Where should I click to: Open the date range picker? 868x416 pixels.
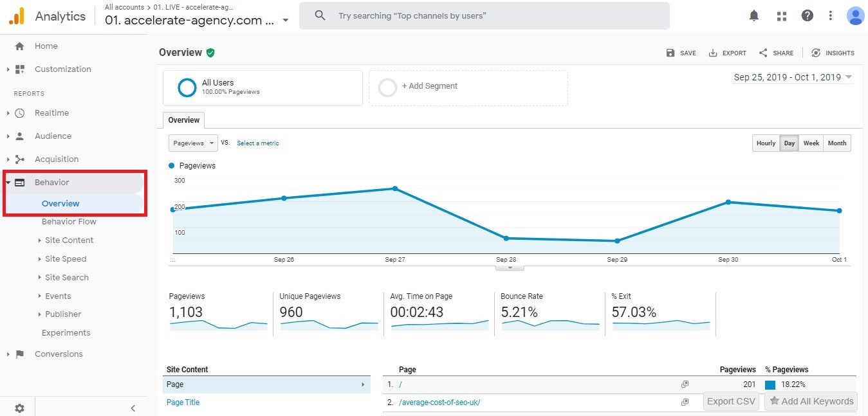[793, 77]
